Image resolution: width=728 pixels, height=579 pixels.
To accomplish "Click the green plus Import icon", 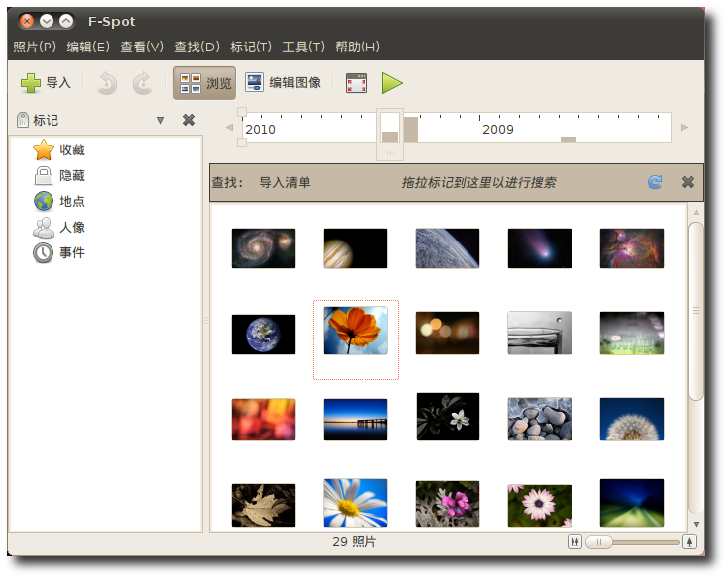I will click(31, 83).
